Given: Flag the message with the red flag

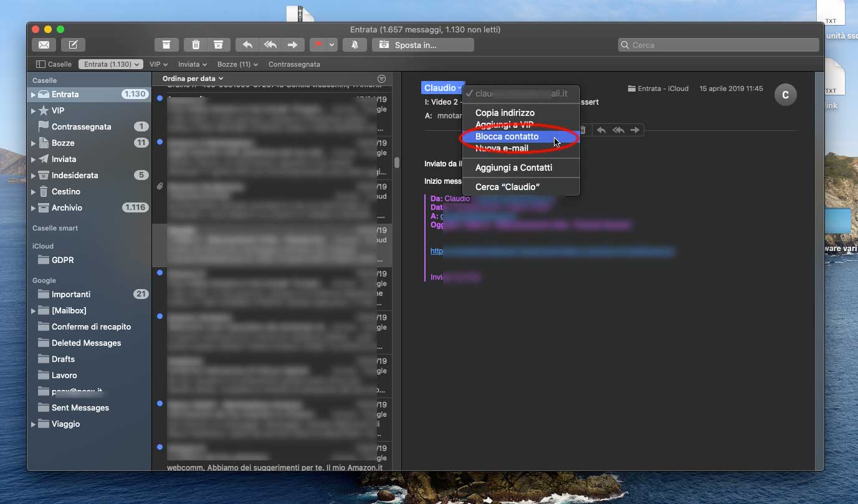Looking at the screenshot, I should [318, 45].
